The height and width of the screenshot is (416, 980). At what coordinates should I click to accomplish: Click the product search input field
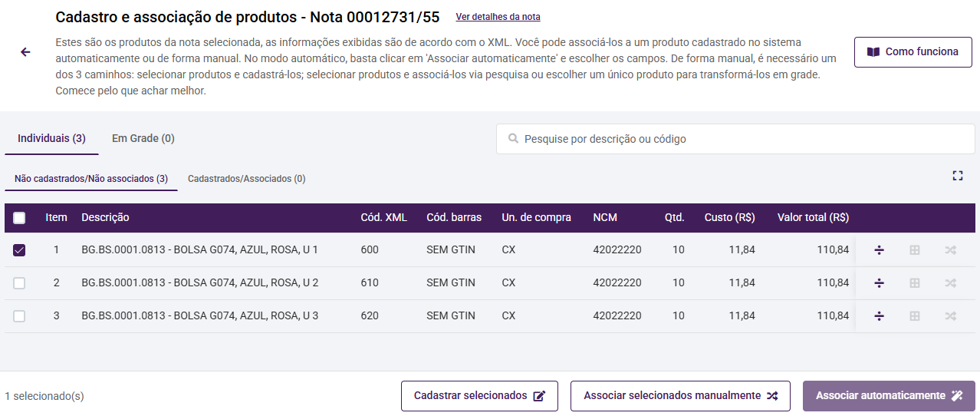(x=736, y=140)
